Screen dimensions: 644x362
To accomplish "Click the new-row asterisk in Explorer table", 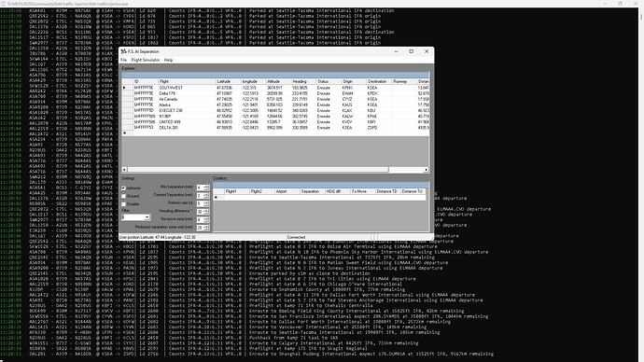I will (x=124, y=133).
